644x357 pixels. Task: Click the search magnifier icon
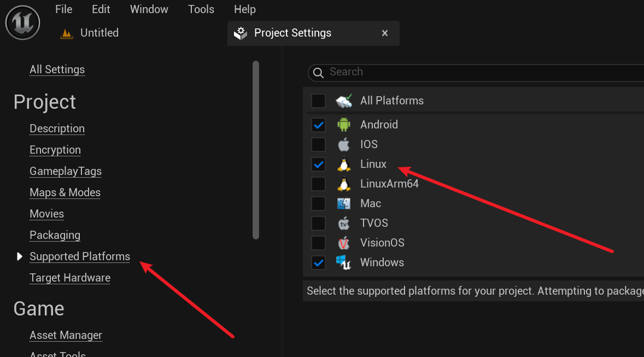318,73
